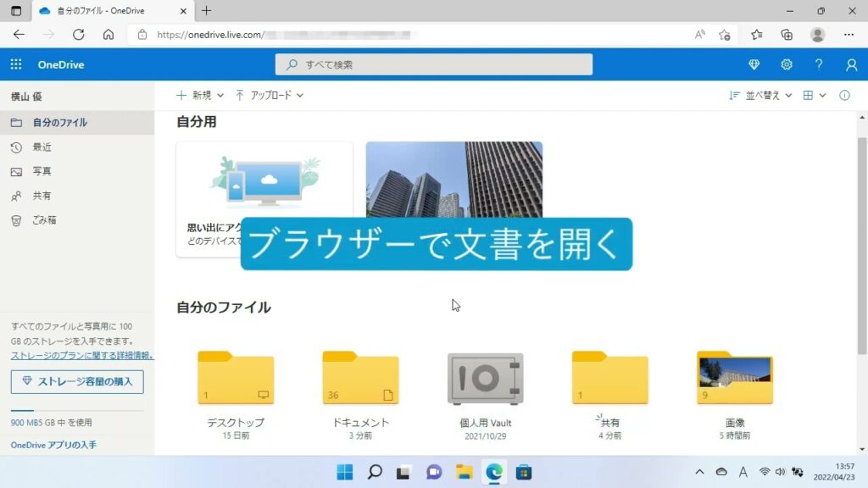Open the skyscraper photo memory card
The image size is (868, 488).
tap(454, 180)
